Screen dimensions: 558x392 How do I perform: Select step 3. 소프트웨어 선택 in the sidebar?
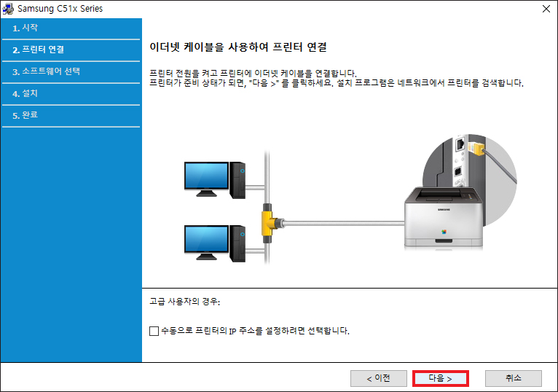(x=71, y=71)
